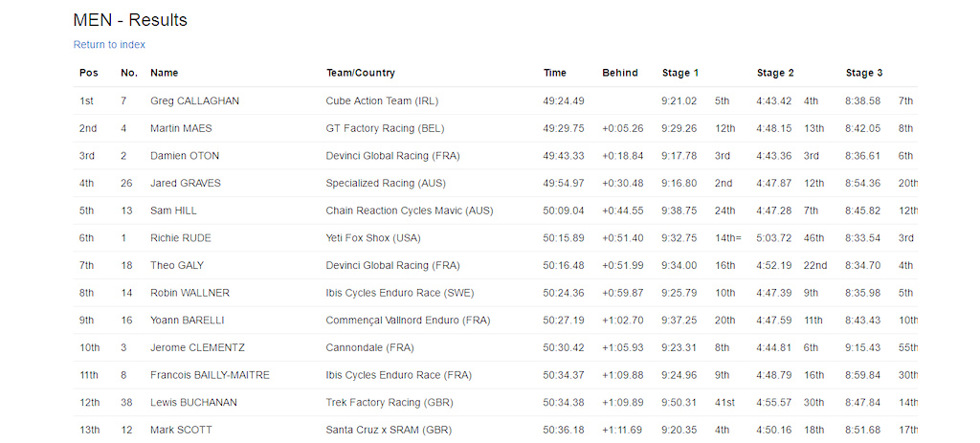Click the Stage 1 time 9:50.31
The height and width of the screenshot is (443, 980).
coord(679,403)
